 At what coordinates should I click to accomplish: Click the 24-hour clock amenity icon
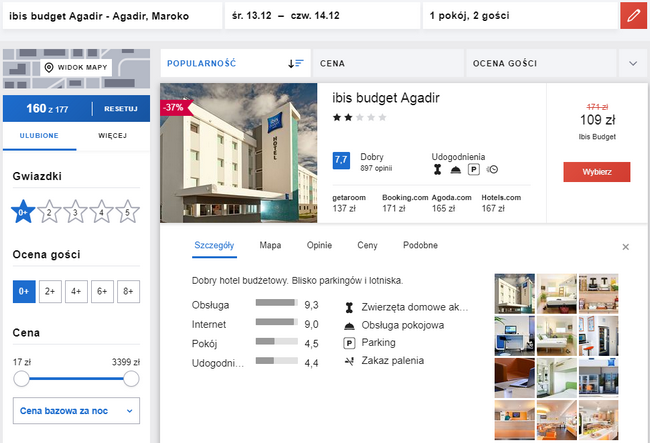click(x=492, y=169)
